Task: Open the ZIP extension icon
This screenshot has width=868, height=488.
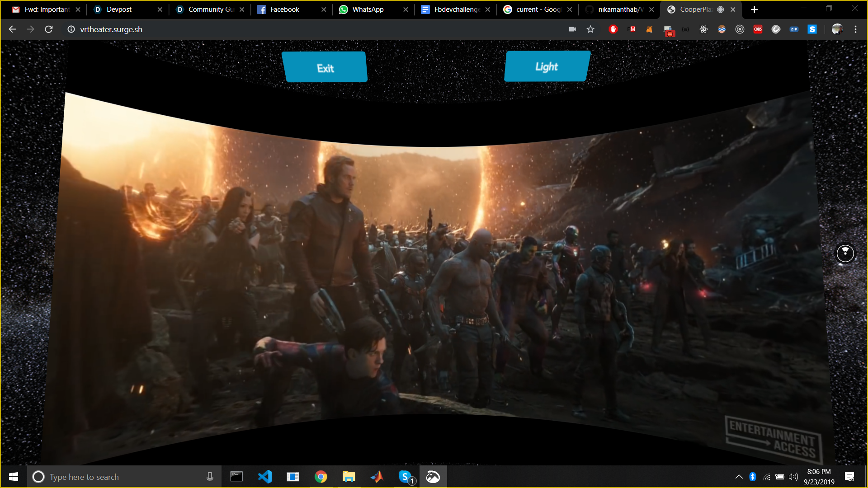Action: click(x=794, y=29)
